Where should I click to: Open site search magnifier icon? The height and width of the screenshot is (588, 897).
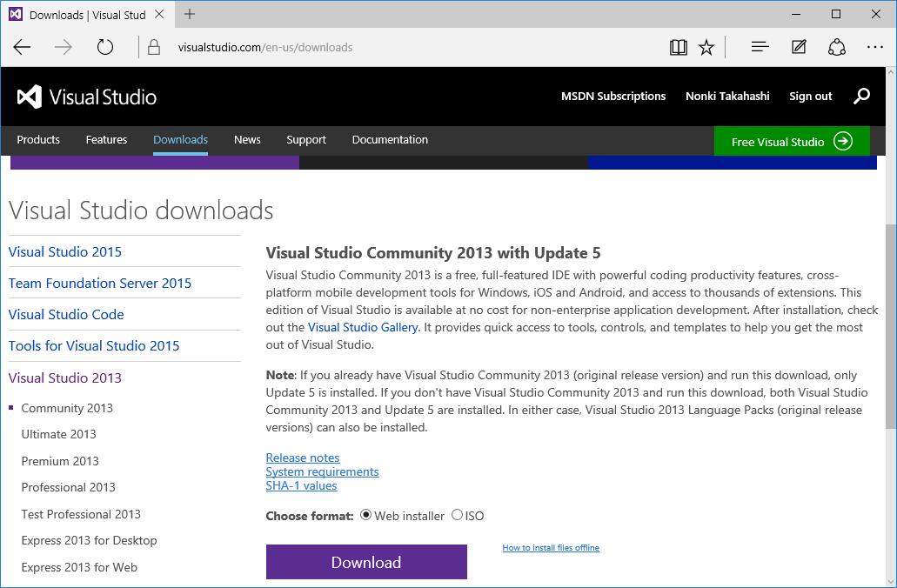pos(861,96)
